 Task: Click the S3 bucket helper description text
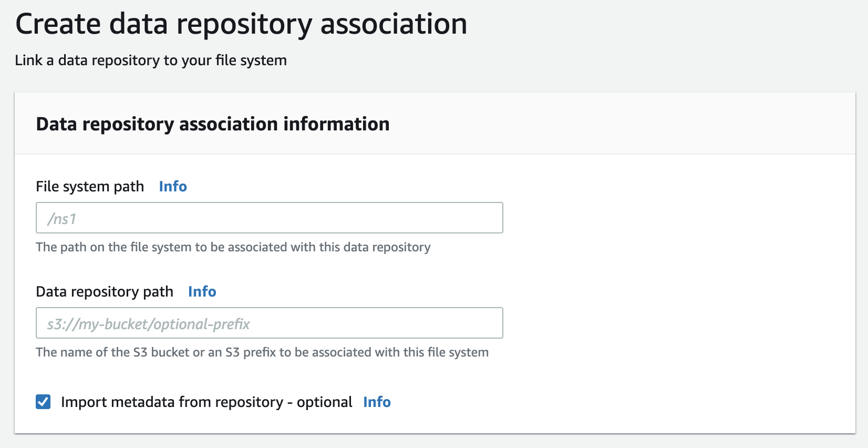(x=262, y=352)
